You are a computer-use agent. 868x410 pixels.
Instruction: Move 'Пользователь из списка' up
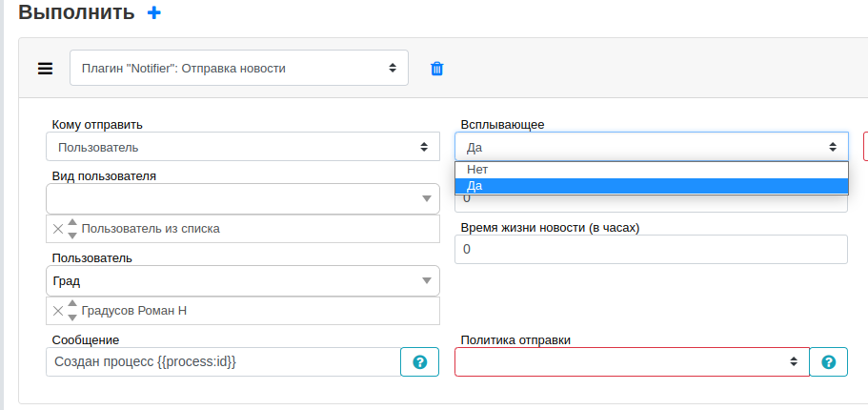[72, 222]
